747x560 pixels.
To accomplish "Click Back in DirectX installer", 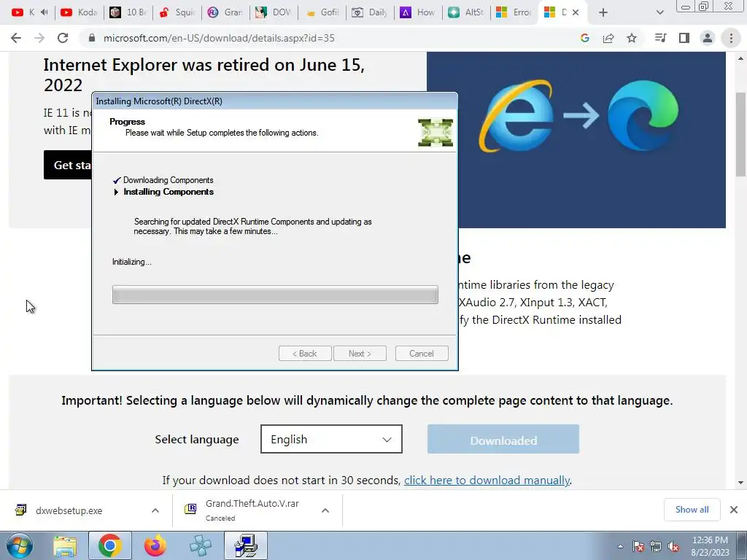I will coord(305,354).
